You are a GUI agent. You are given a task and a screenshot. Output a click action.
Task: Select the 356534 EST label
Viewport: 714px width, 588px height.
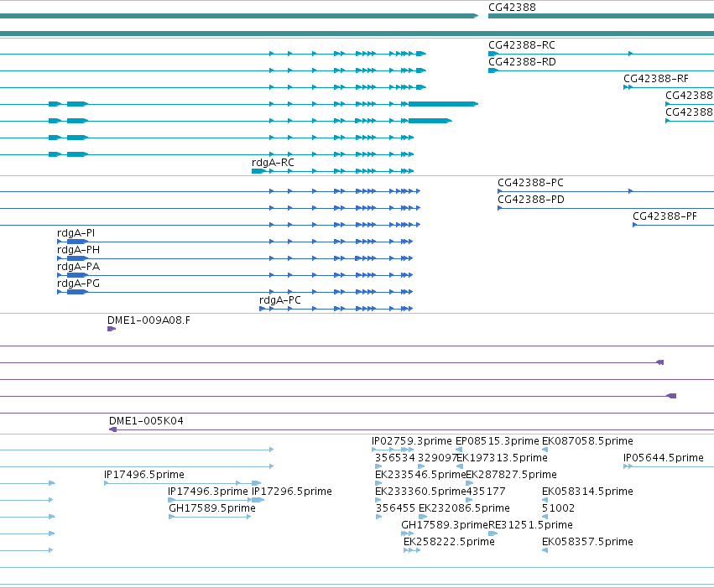395,458
